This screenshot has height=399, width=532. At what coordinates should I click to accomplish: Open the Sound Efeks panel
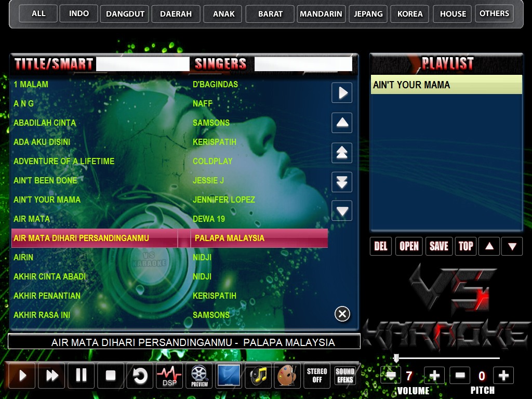pyautogui.click(x=345, y=375)
